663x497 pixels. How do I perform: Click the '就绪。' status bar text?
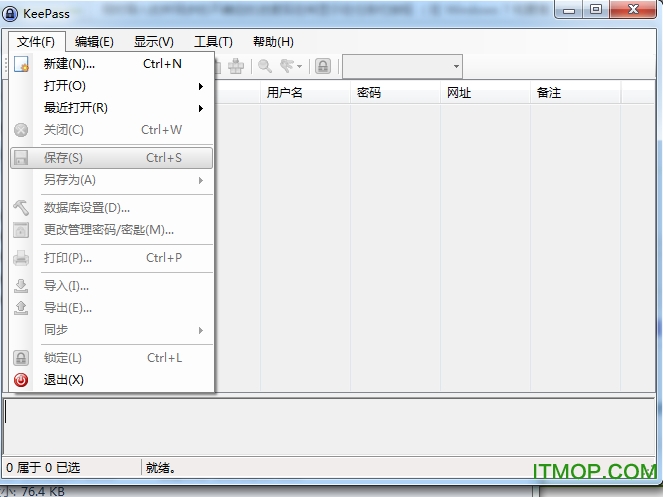(160, 467)
